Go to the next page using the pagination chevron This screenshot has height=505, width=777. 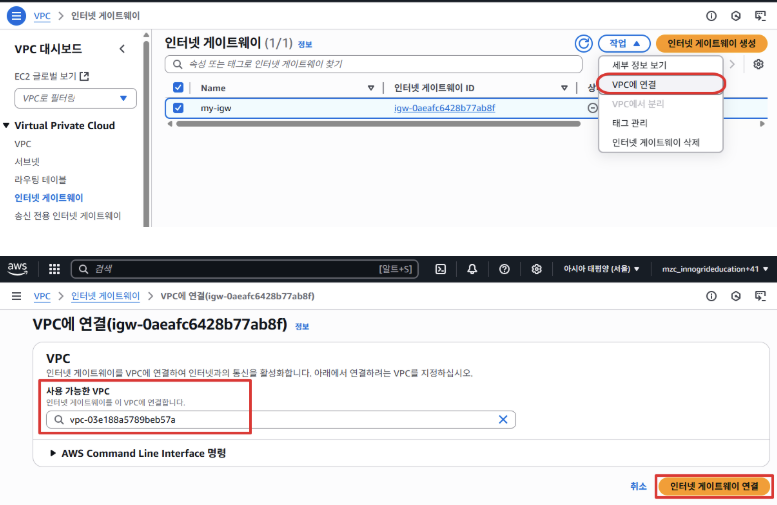tap(732, 64)
